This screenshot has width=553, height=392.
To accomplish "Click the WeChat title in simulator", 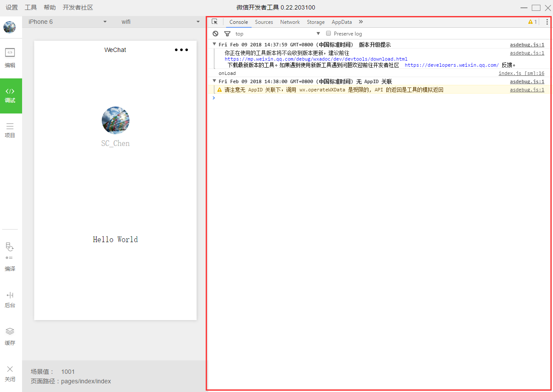I will click(x=115, y=50).
